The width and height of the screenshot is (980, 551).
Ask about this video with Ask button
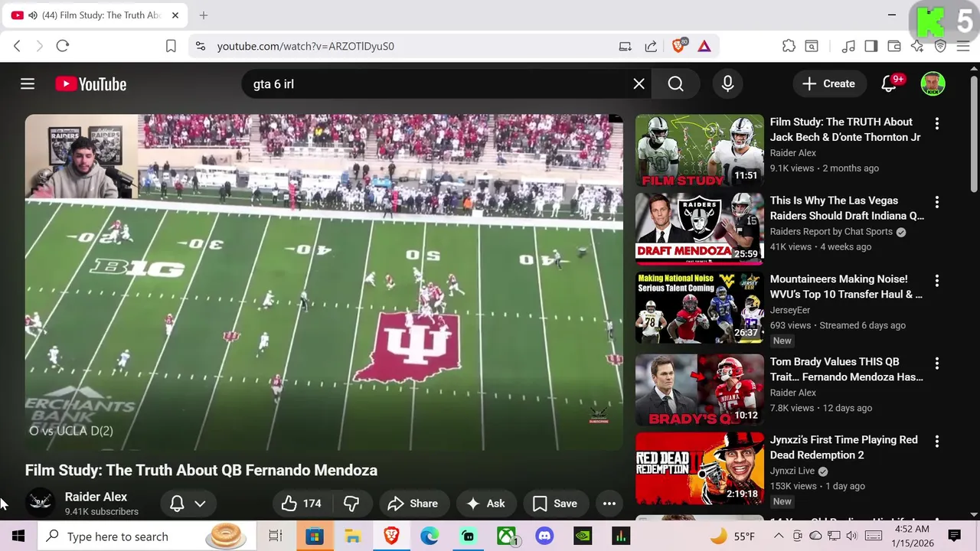pos(486,504)
